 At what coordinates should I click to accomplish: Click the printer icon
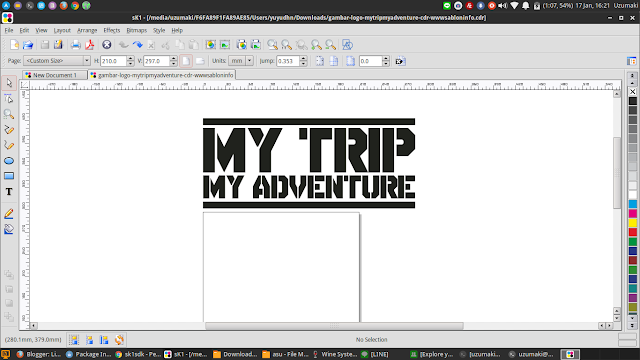[x=76, y=44]
